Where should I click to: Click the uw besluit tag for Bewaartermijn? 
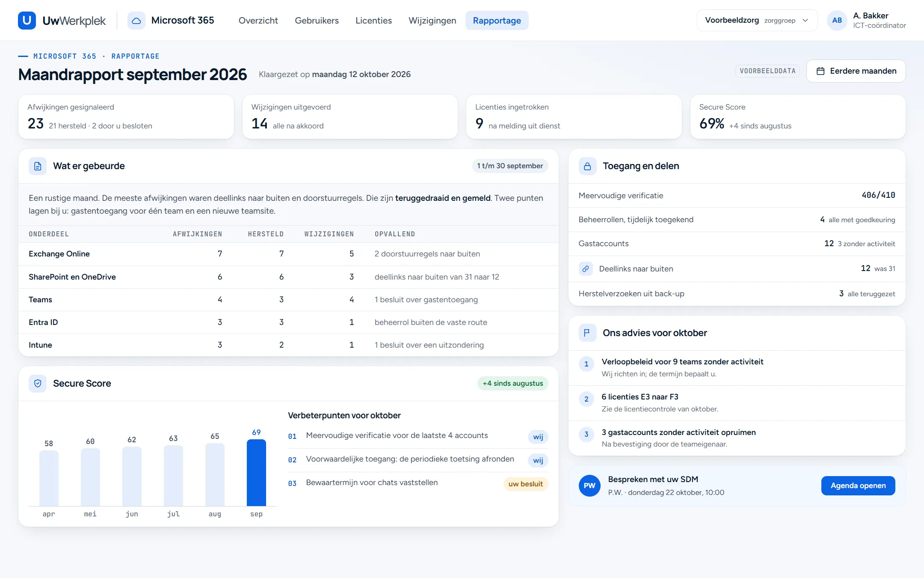click(525, 484)
